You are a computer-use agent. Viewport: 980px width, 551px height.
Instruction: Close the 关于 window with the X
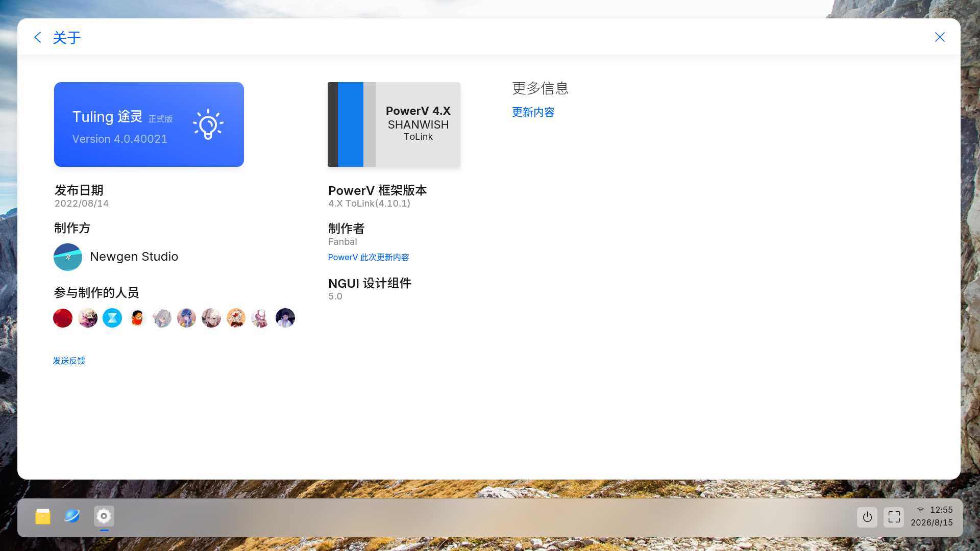[940, 37]
